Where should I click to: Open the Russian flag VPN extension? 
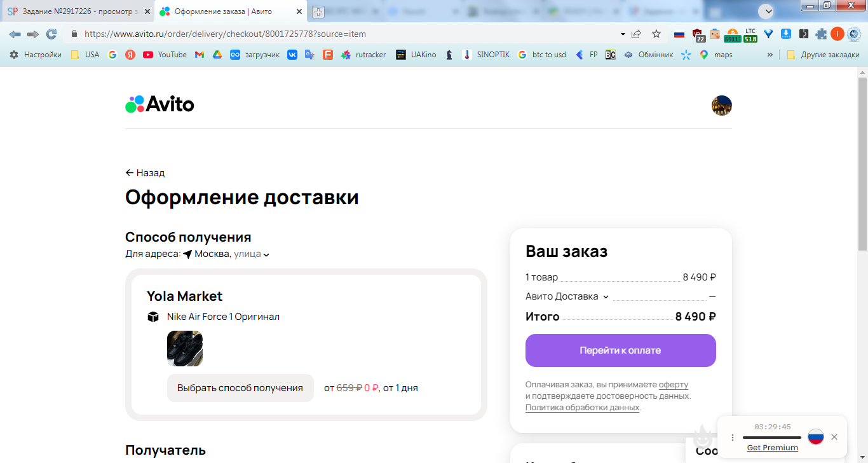[x=679, y=34]
